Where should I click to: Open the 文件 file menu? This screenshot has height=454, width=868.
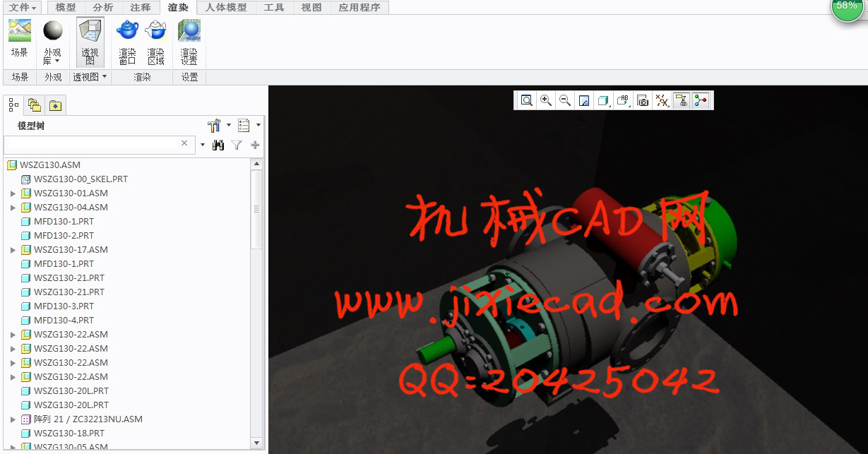[22, 8]
